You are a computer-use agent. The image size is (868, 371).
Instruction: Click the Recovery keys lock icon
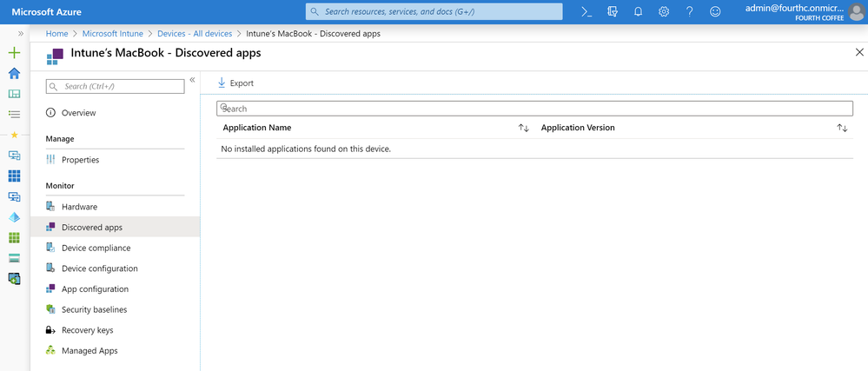pyautogui.click(x=51, y=330)
